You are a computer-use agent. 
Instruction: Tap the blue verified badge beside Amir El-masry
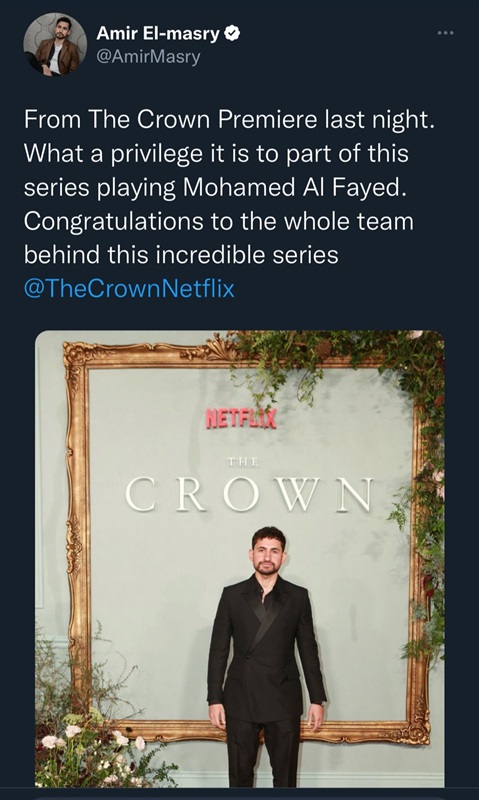click(233, 34)
